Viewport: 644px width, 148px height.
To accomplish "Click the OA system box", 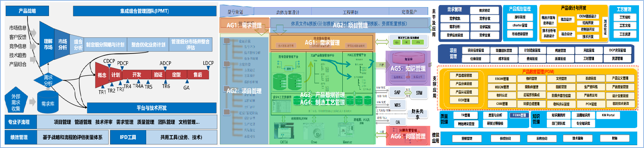I will [397, 122].
